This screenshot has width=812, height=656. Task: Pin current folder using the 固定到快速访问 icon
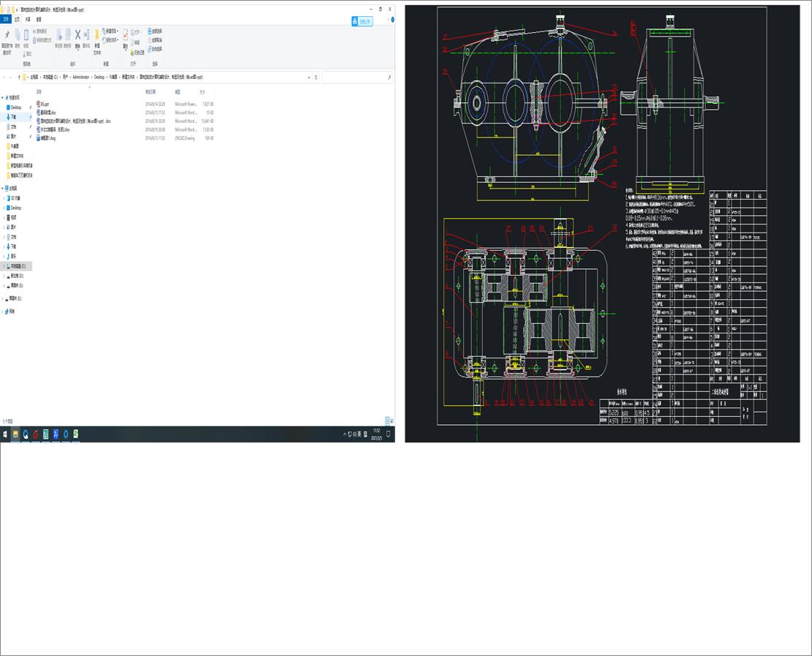[7, 35]
